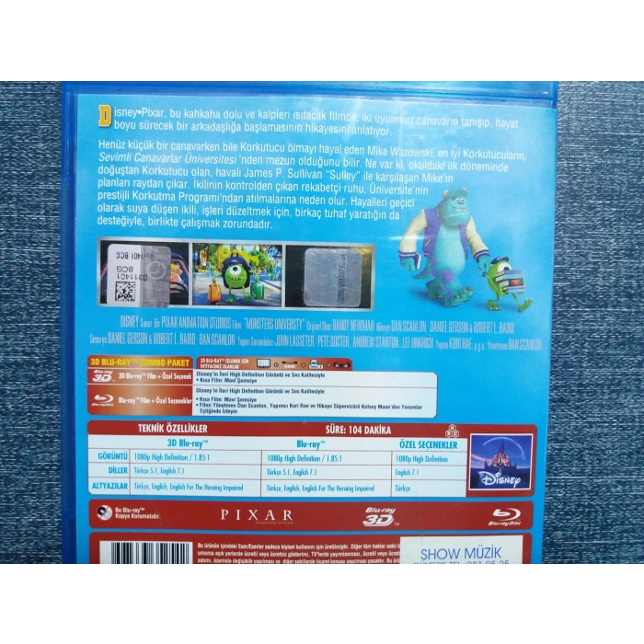644x644 pixels.
Task: Click the Kısa Film: Mavi Şemsiye line in 3D row
Action: point(226,381)
